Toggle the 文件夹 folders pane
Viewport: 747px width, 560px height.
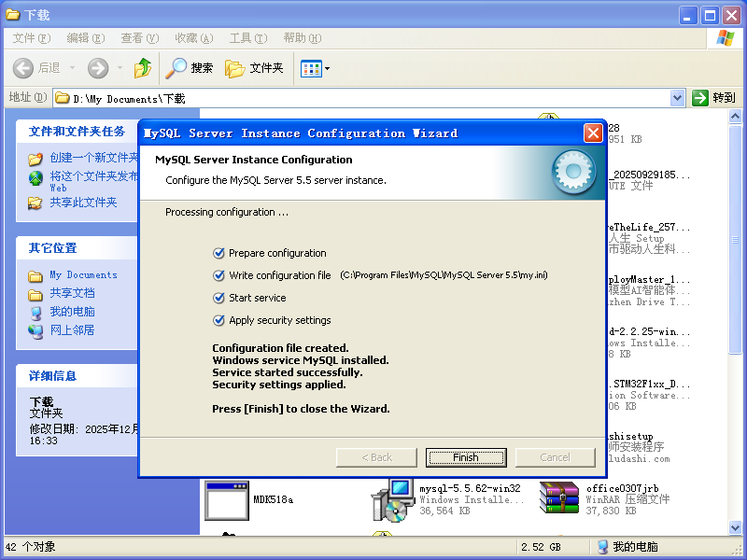[255, 68]
